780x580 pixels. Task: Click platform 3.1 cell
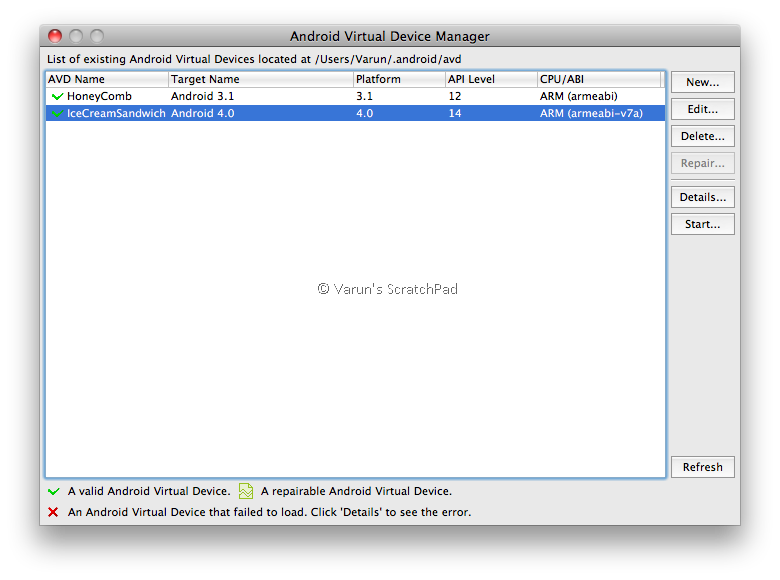[x=364, y=96]
